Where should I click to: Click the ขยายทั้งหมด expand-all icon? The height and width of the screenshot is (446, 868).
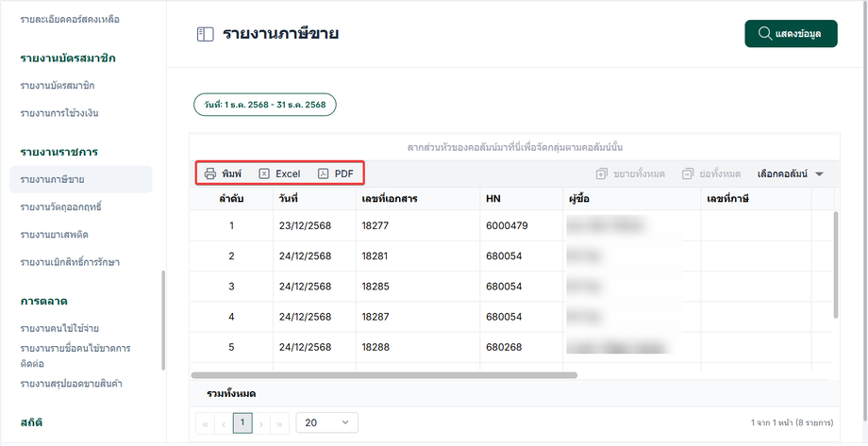(602, 173)
